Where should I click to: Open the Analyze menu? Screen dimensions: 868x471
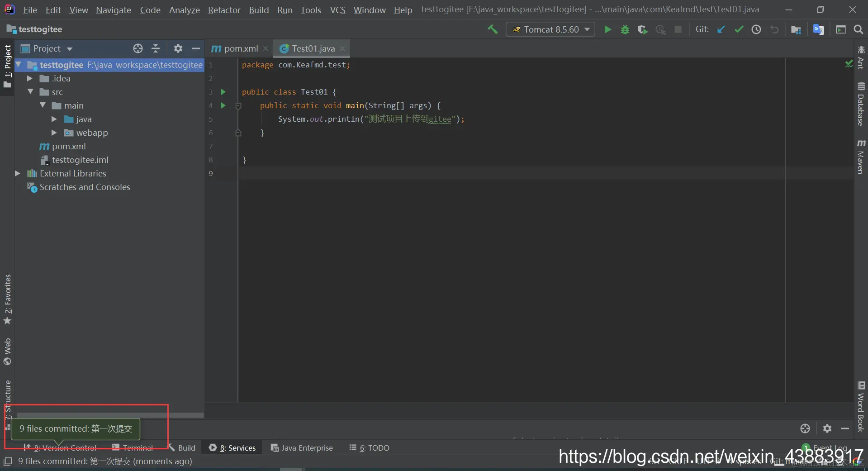click(184, 10)
